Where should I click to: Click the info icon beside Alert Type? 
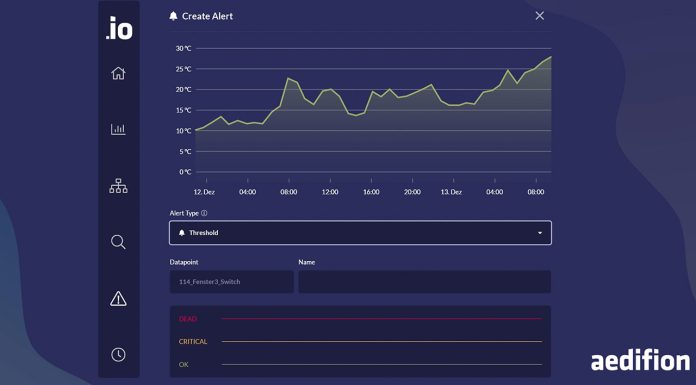204,213
